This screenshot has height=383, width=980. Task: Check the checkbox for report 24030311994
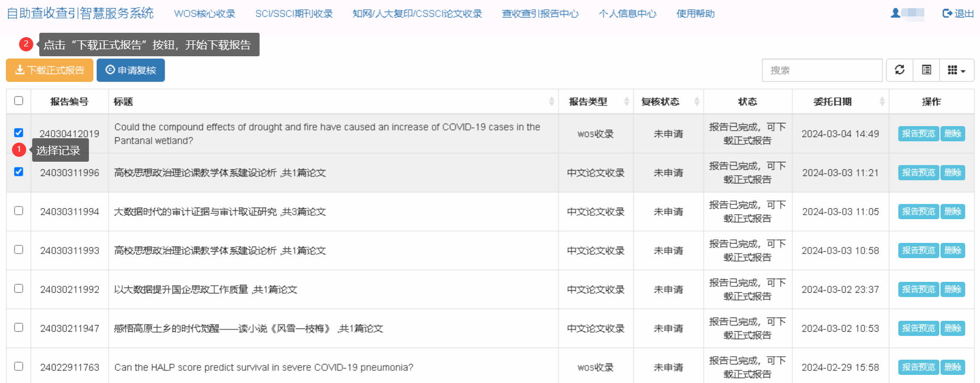pos(19,211)
